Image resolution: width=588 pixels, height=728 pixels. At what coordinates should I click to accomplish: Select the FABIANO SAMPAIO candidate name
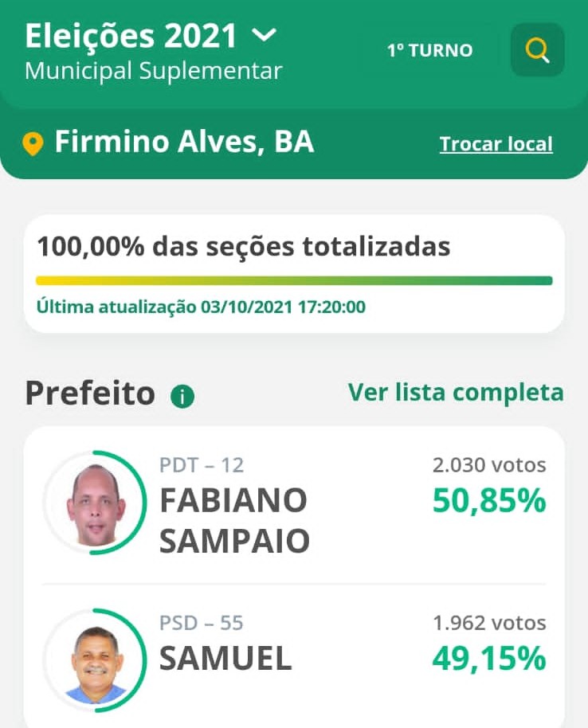pyautogui.click(x=234, y=520)
